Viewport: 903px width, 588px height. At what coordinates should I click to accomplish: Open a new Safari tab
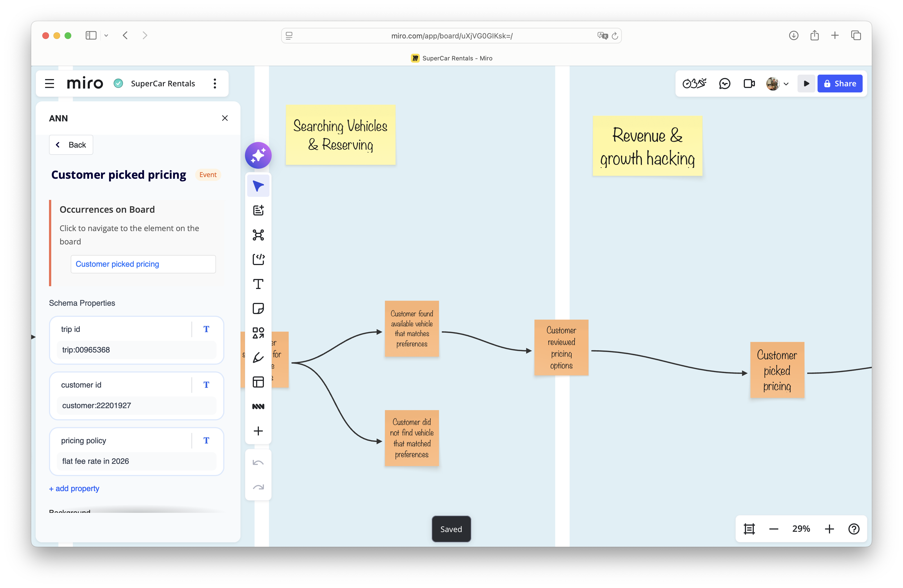point(835,35)
